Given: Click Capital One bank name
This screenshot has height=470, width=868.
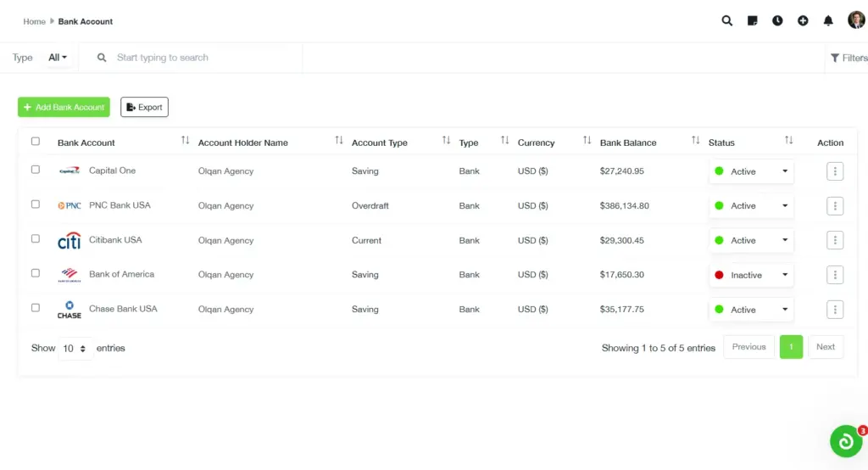Looking at the screenshot, I should (x=113, y=171).
